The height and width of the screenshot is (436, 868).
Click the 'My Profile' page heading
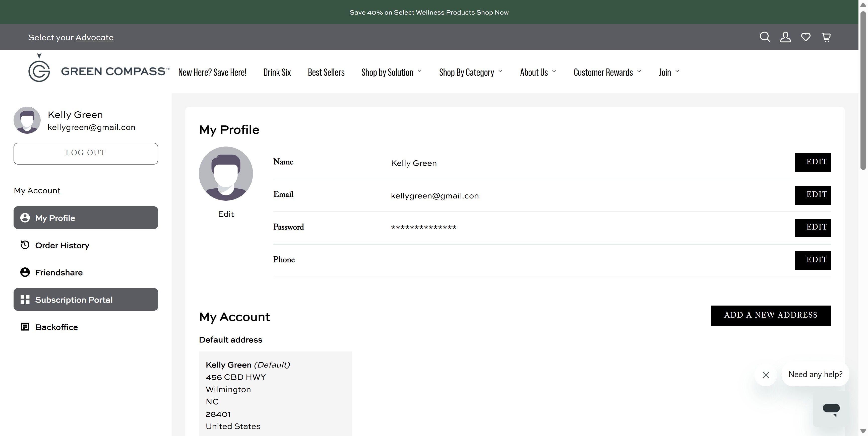click(x=229, y=130)
